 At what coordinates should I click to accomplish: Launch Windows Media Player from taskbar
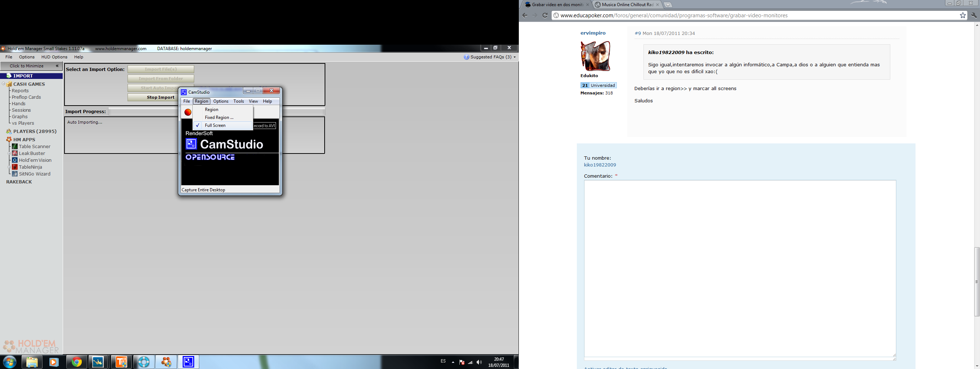point(54,362)
